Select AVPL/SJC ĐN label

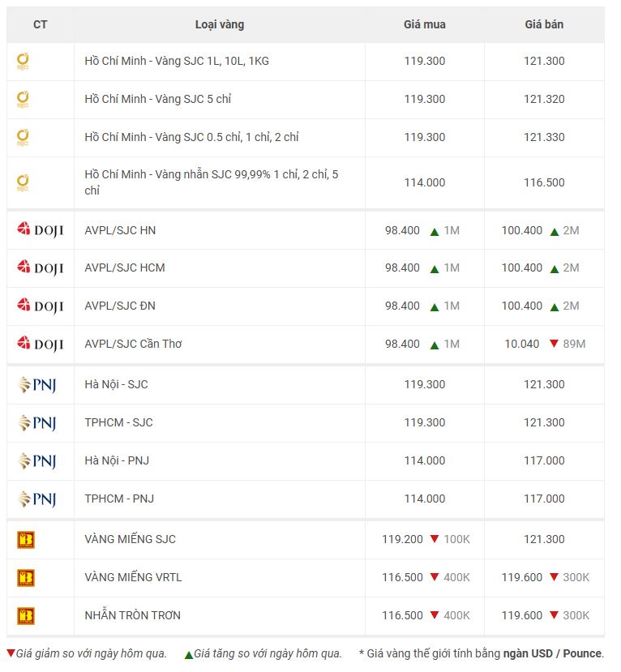[120, 306]
